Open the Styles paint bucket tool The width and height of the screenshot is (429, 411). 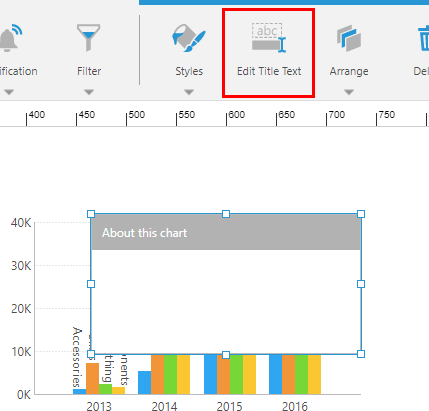(x=189, y=38)
